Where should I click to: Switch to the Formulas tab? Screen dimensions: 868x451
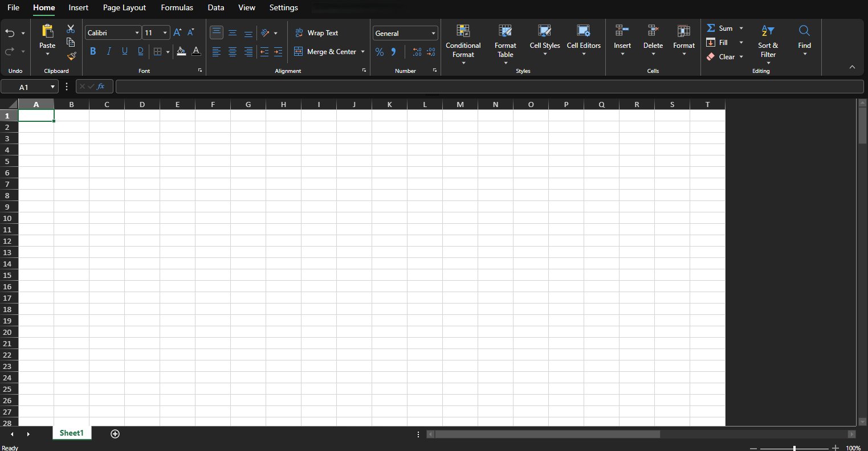(x=177, y=7)
